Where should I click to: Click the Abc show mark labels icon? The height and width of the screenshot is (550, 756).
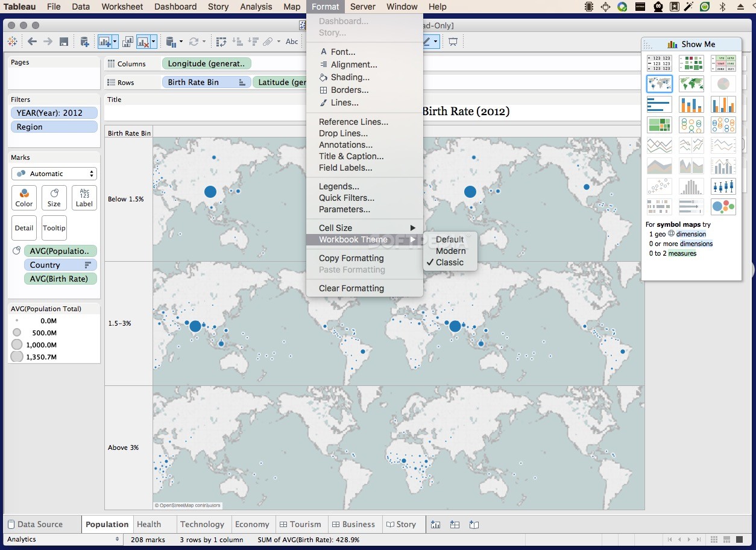(x=292, y=42)
